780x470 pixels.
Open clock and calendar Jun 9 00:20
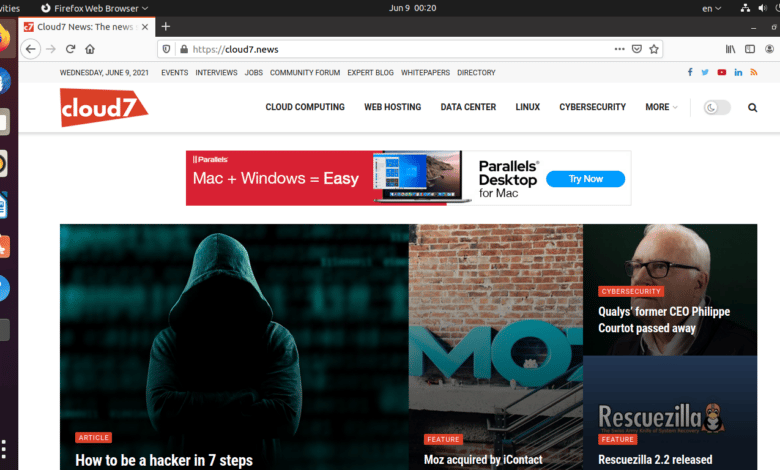tap(412, 8)
